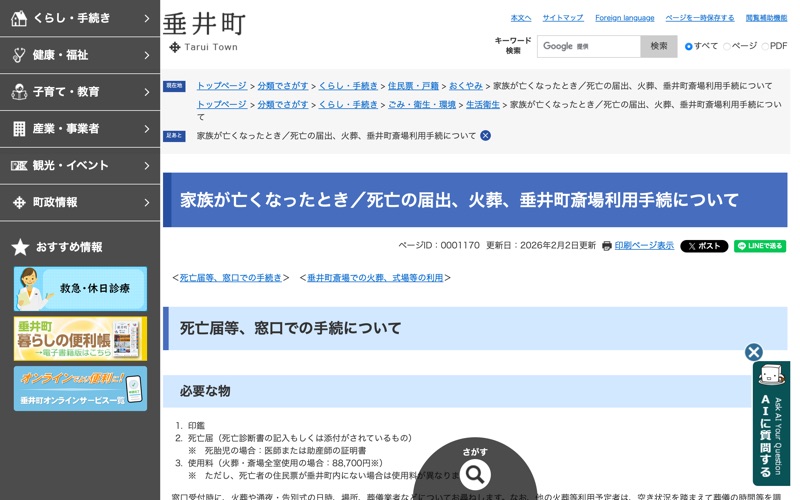Expand the 子育て・教育 menu chevron
The height and width of the screenshot is (500, 800).
pyautogui.click(x=147, y=92)
